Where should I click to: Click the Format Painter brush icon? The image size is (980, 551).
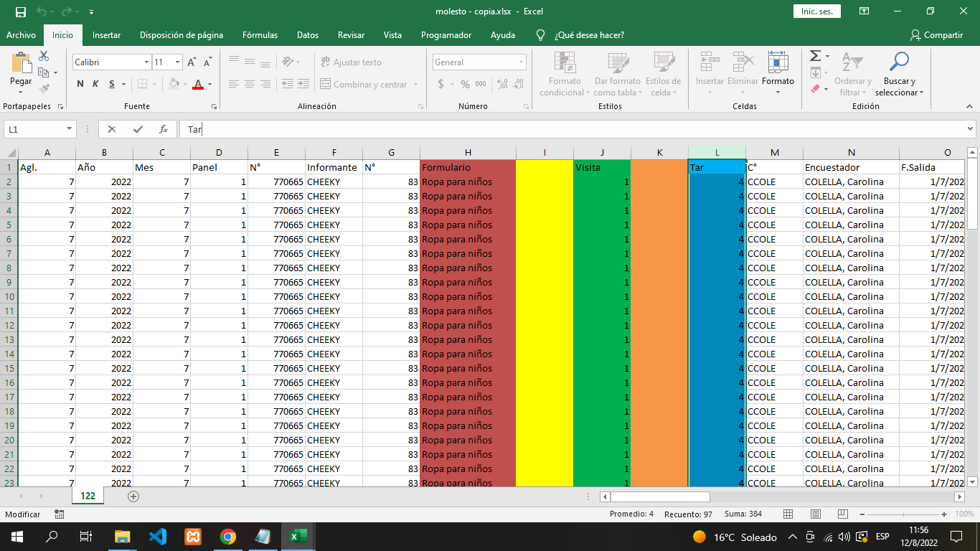(44, 89)
